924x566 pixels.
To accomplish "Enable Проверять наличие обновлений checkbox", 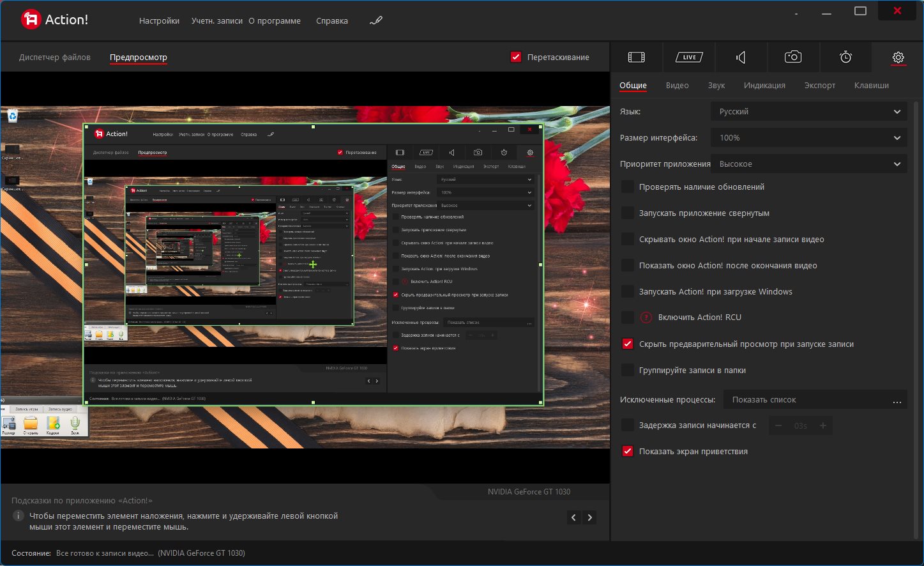I will click(x=628, y=187).
